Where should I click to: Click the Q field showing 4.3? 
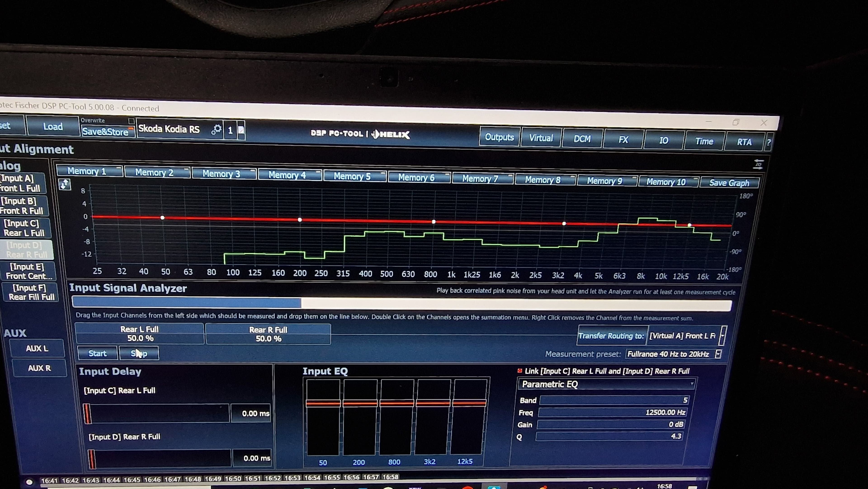610,436
